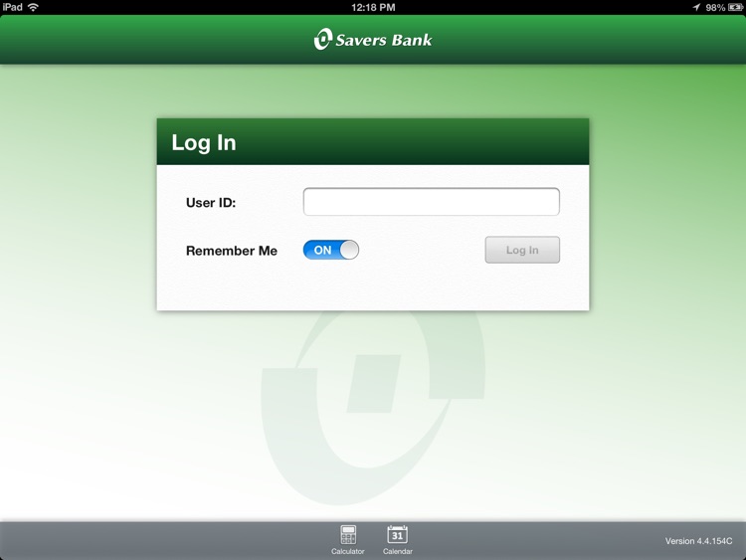Open the Calculator tool
746x560 pixels.
348,540
